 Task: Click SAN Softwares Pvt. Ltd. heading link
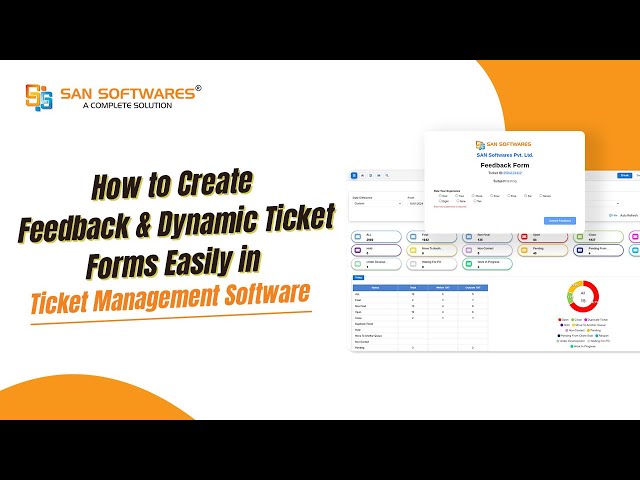pos(504,155)
